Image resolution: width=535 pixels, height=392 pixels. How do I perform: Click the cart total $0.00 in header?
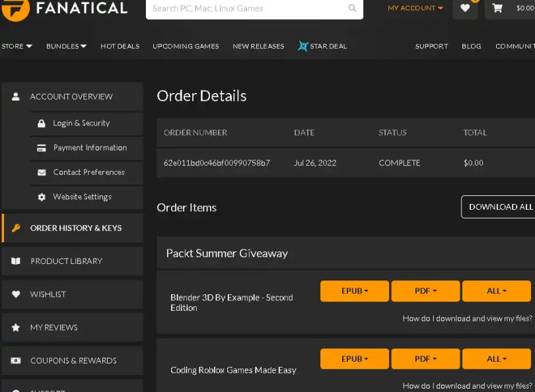pos(526,8)
